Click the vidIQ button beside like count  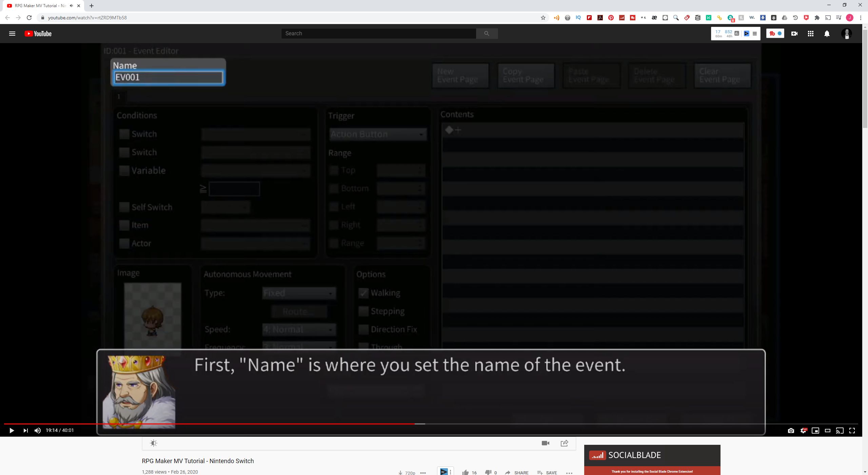(444, 471)
